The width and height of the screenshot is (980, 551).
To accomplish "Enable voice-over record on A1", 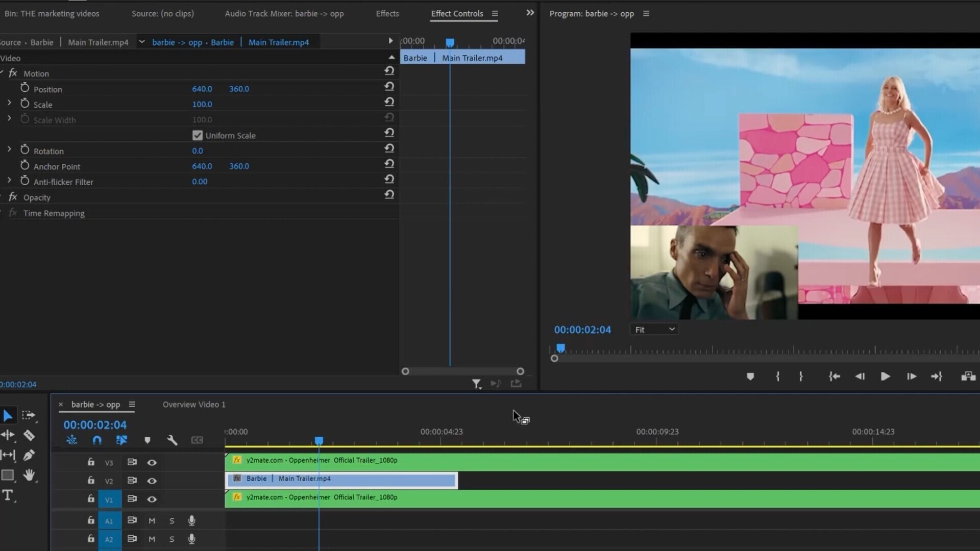I will pos(191,520).
